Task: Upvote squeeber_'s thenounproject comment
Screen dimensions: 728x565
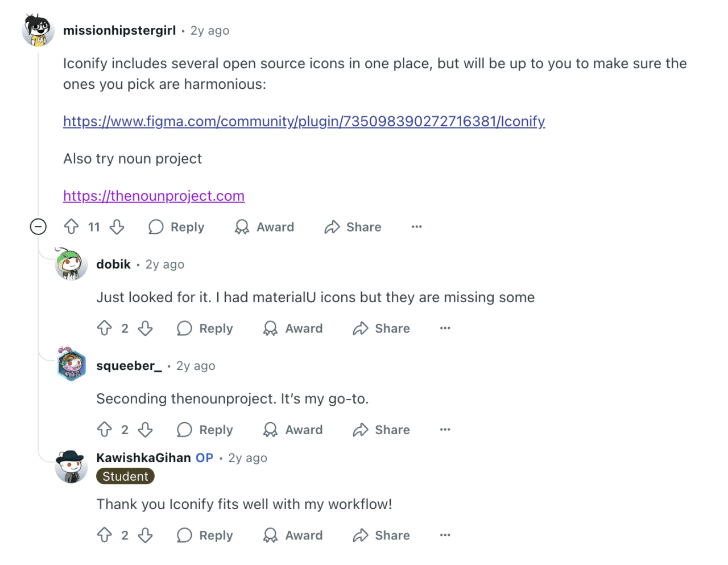Action: (105, 430)
